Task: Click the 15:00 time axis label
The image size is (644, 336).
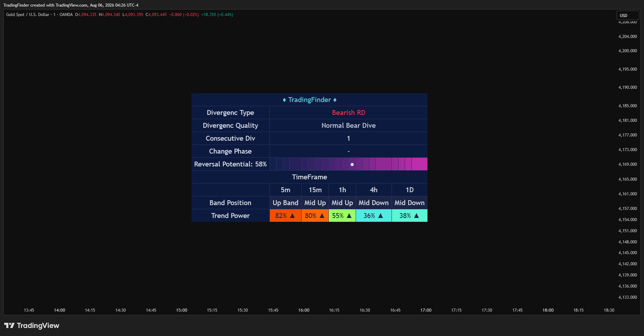Action: point(182,310)
